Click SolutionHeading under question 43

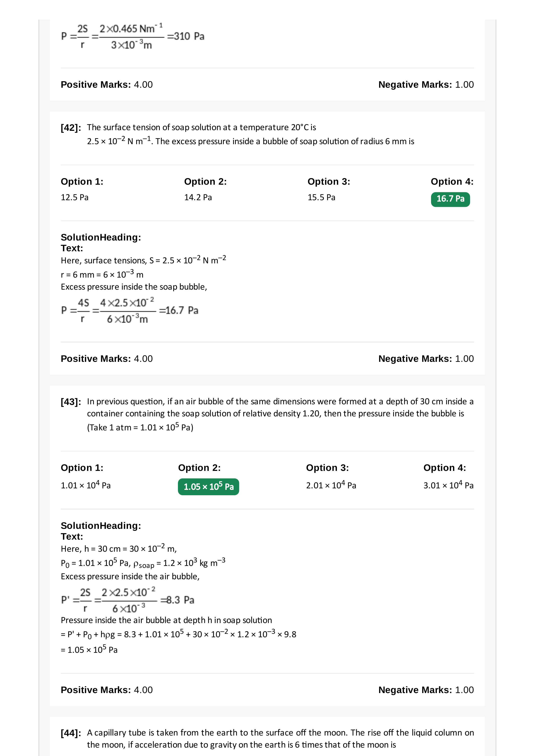pos(101,525)
